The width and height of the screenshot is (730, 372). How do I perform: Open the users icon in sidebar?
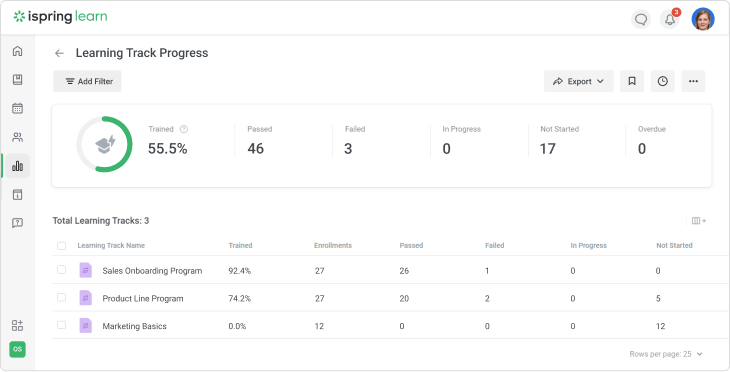pos(17,137)
